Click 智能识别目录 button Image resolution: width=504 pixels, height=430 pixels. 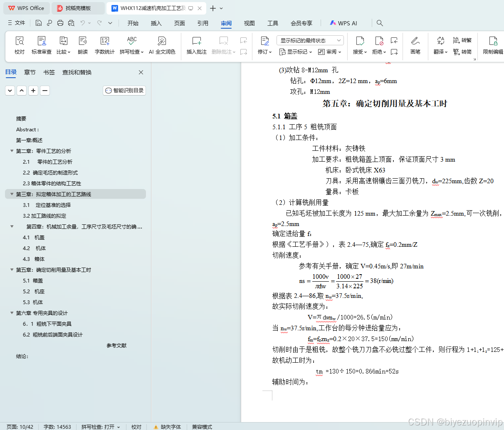click(124, 90)
